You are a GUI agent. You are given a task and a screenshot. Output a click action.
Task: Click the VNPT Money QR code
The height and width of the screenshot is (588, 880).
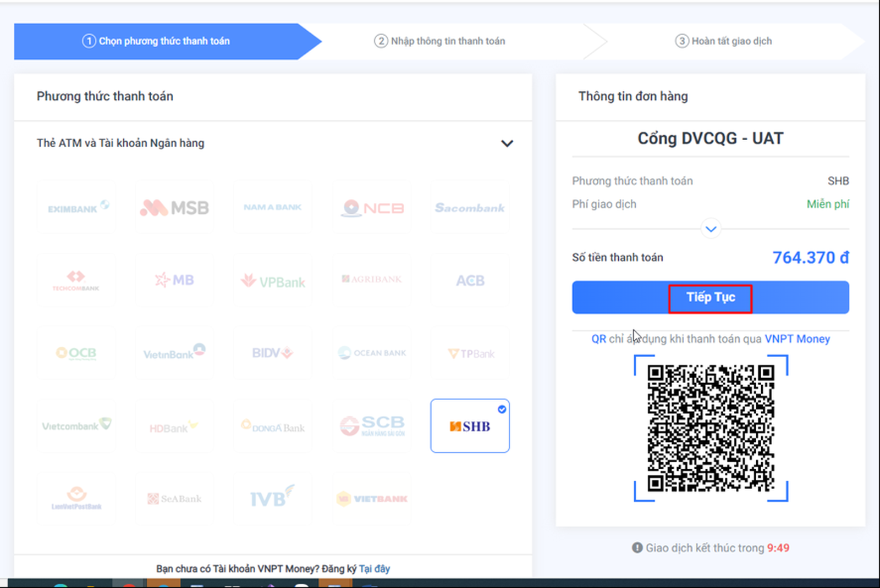coord(711,428)
